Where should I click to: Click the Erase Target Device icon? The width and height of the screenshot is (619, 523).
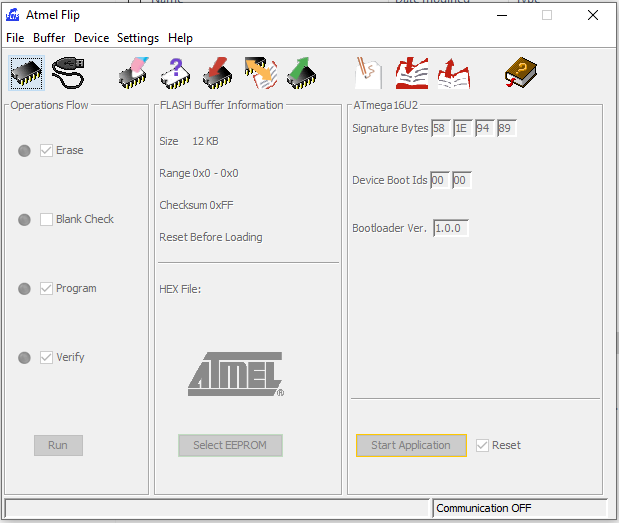click(x=133, y=73)
